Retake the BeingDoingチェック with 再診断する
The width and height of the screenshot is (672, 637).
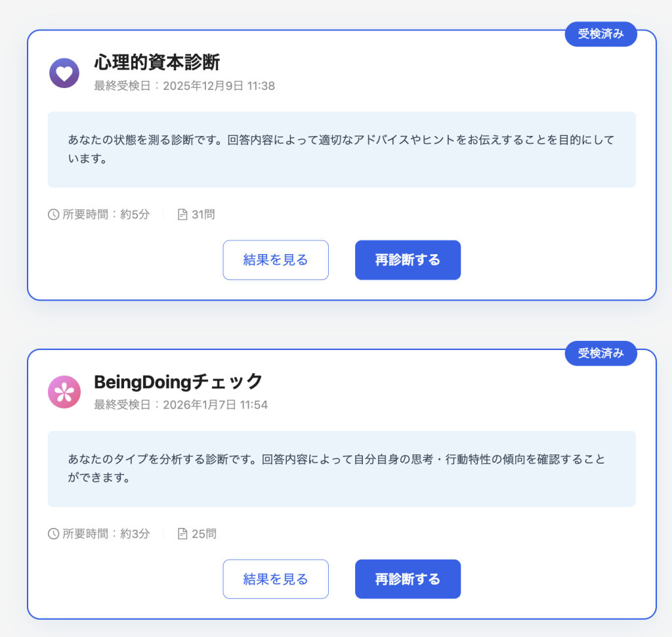pyautogui.click(x=408, y=579)
